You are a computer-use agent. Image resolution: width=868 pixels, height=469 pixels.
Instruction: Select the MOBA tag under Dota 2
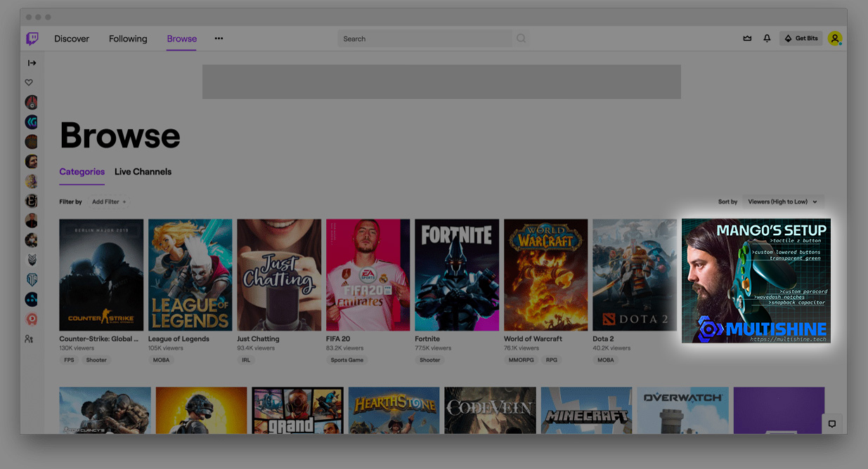[605, 360]
